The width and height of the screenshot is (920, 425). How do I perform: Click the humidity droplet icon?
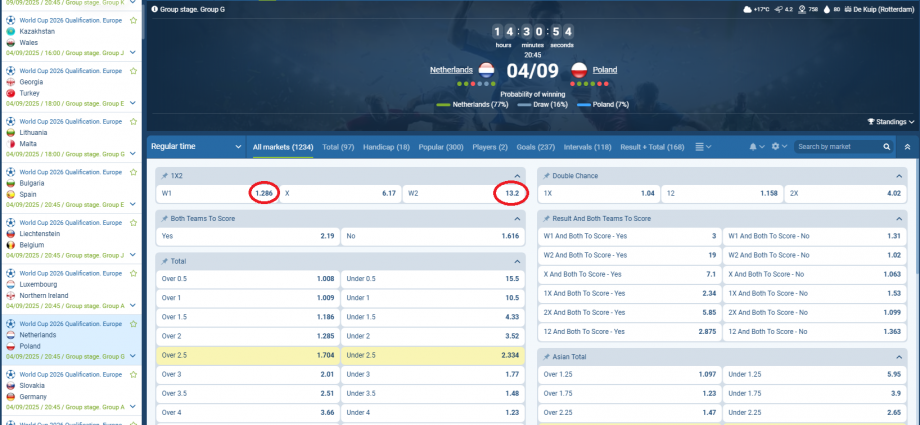point(827,9)
